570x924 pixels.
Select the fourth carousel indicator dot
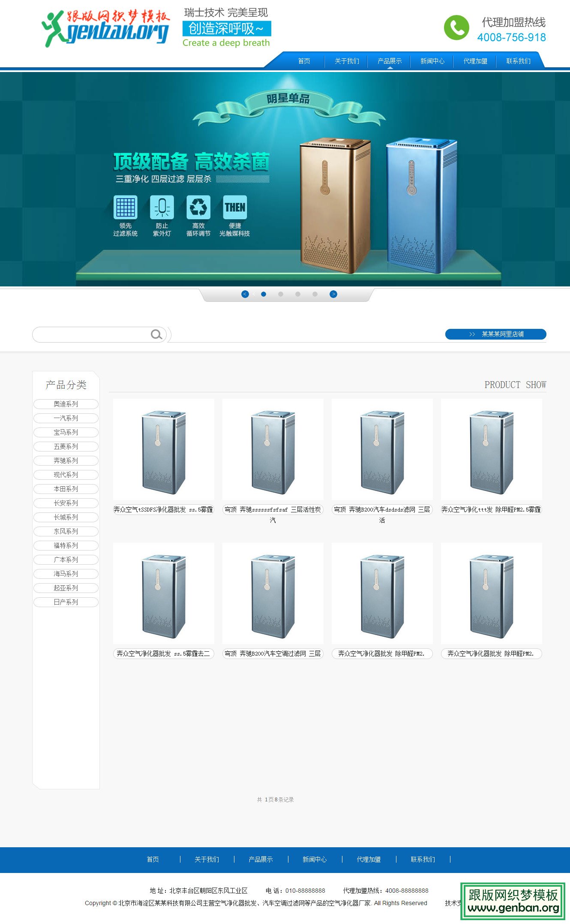315,294
